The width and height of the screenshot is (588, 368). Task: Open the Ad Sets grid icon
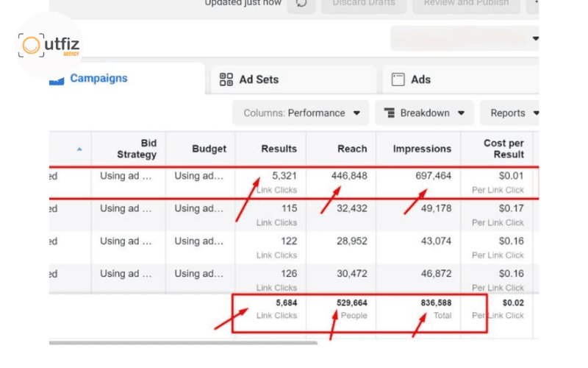coord(226,79)
